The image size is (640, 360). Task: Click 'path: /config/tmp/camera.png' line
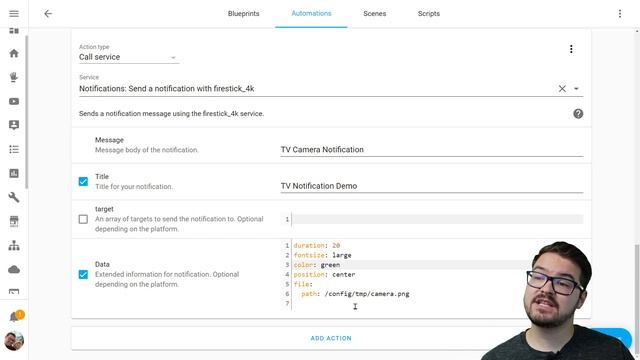click(x=355, y=294)
